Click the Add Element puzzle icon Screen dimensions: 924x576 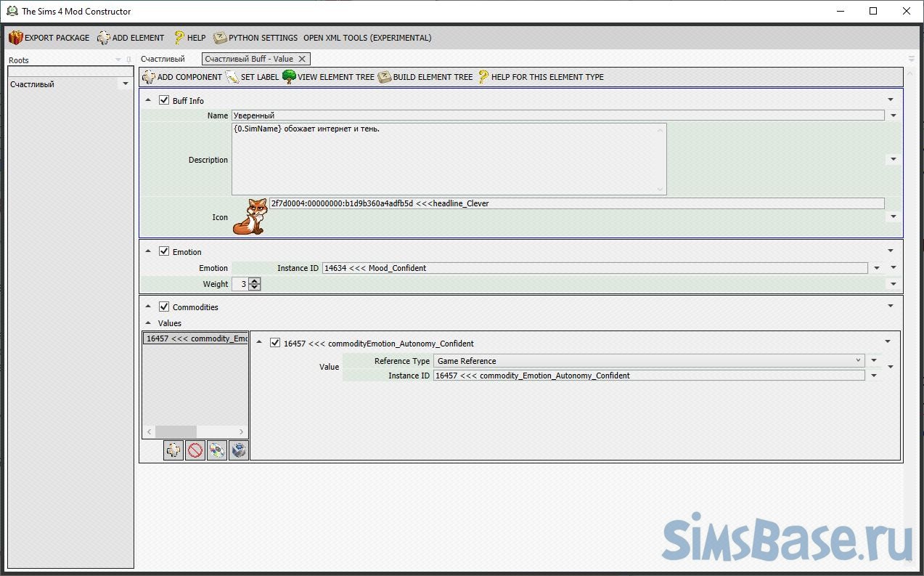[104, 38]
